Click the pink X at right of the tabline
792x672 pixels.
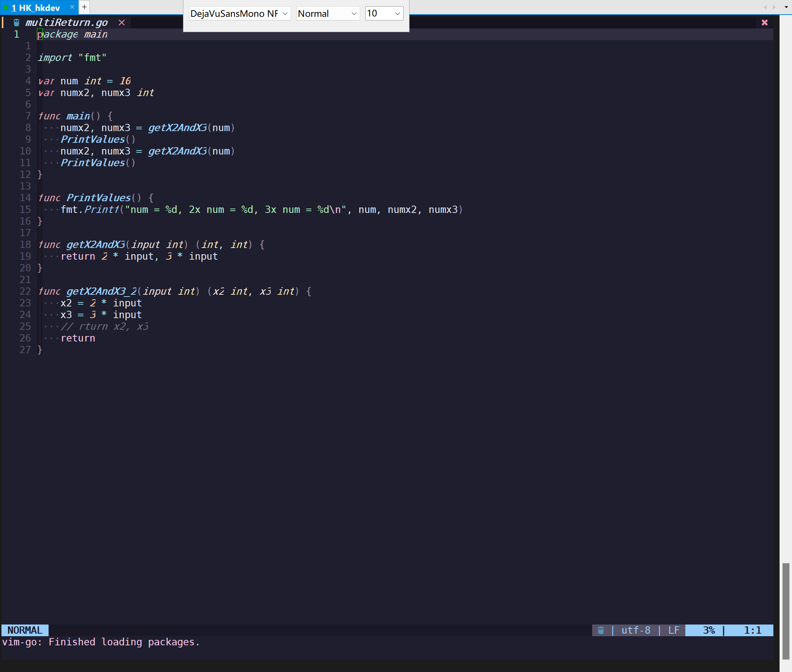coord(764,23)
